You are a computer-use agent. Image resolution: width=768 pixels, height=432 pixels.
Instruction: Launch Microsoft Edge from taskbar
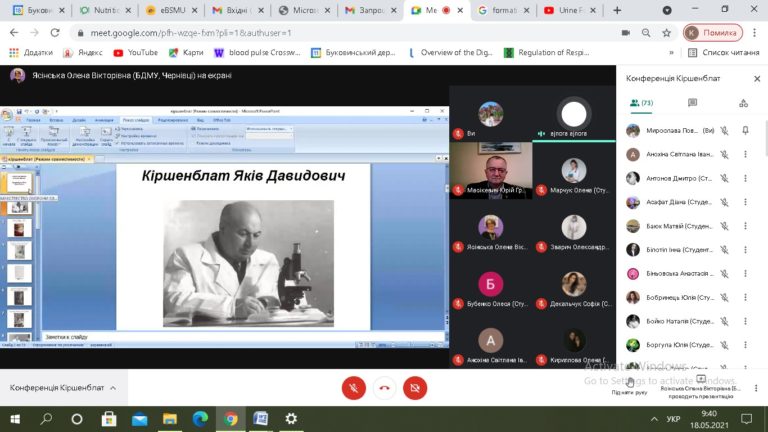200,419
